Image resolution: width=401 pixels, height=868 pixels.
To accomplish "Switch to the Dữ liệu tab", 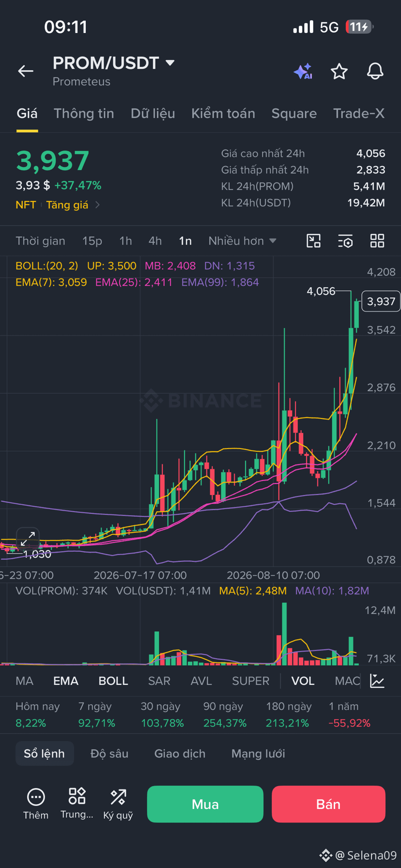I will coord(153,113).
